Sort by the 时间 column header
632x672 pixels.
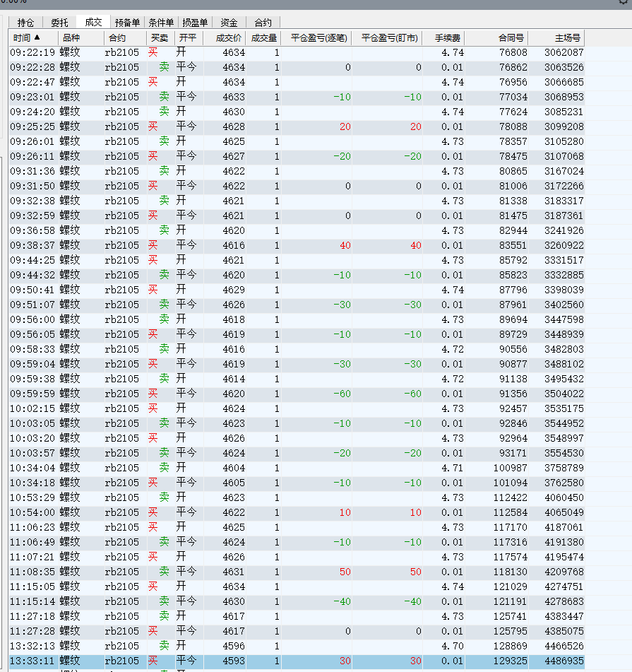click(27, 37)
